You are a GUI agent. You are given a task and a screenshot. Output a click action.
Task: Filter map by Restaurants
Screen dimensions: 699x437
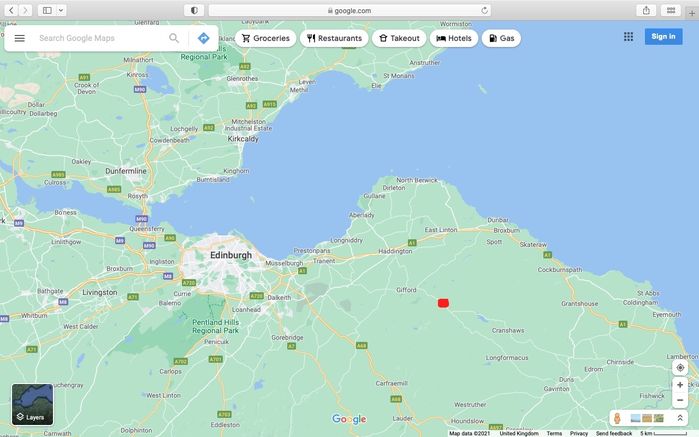click(x=334, y=38)
